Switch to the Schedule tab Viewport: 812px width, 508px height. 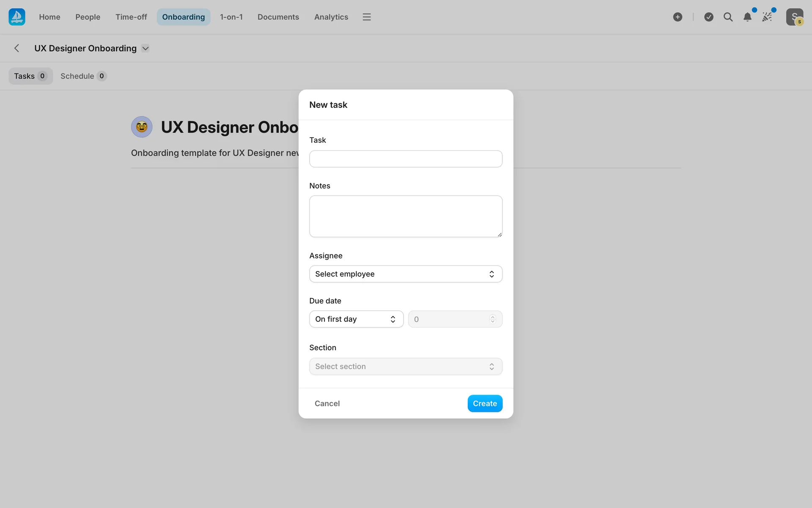coord(83,76)
